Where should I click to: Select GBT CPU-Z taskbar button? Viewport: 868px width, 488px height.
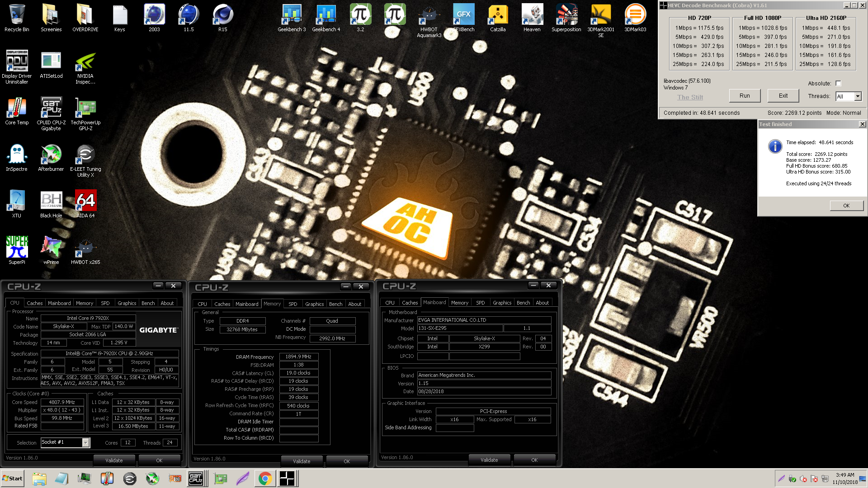(196, 479)
